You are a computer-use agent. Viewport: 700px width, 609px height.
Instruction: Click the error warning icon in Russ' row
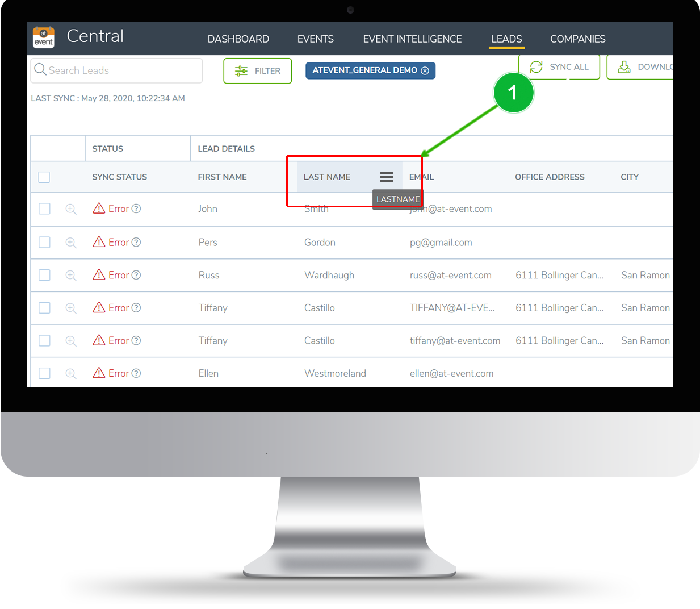[99, 274]
